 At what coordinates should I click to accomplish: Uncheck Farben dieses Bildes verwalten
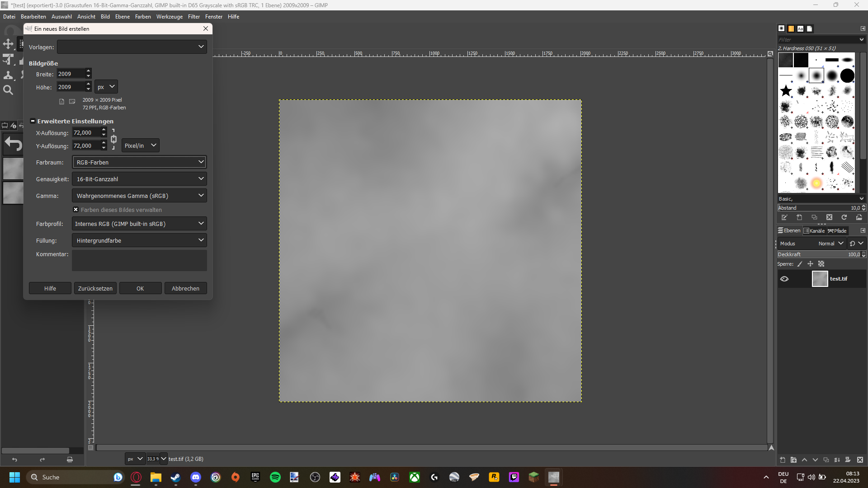point(76,210)
